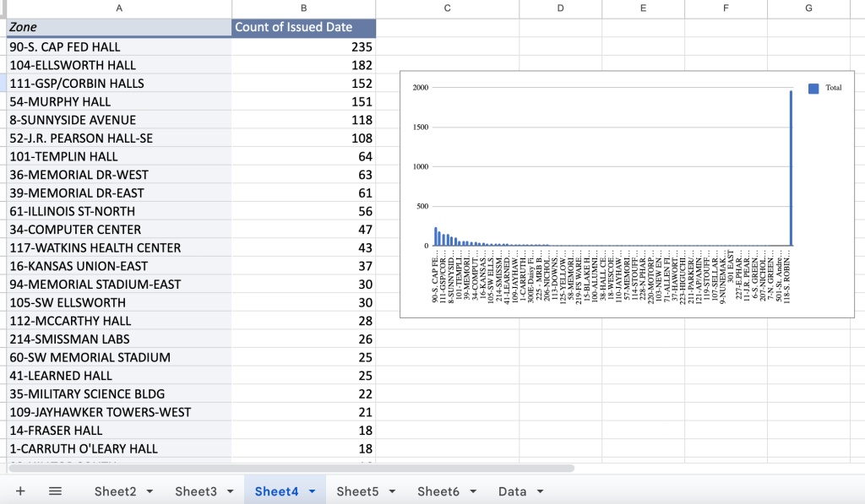Open the all sheets list icon
The height and width of the screenshot is (504, 865).
55,491
